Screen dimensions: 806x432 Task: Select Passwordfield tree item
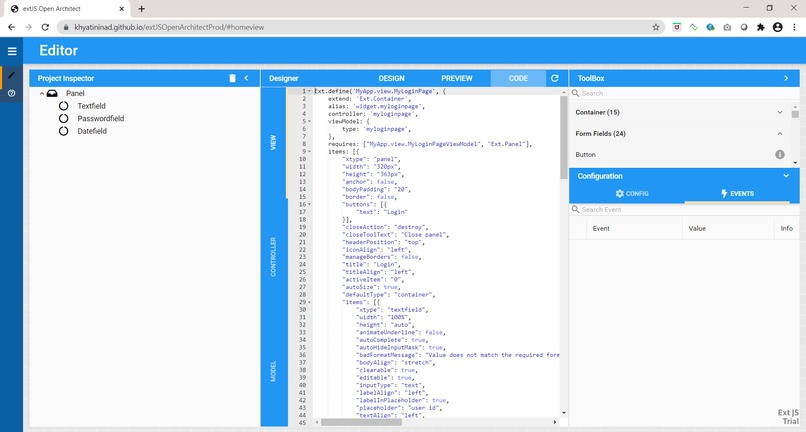(101, 118)
